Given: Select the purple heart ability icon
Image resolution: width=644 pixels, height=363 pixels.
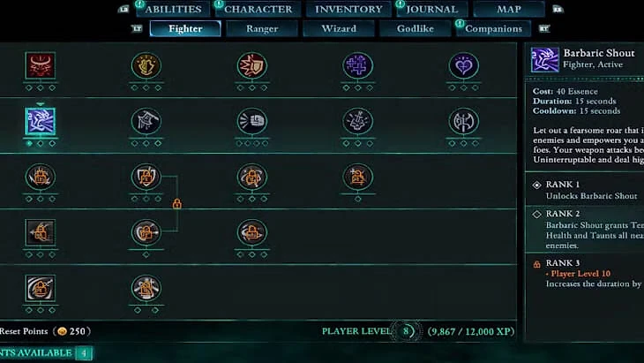Looking at the screenshot, I should 463,65.
